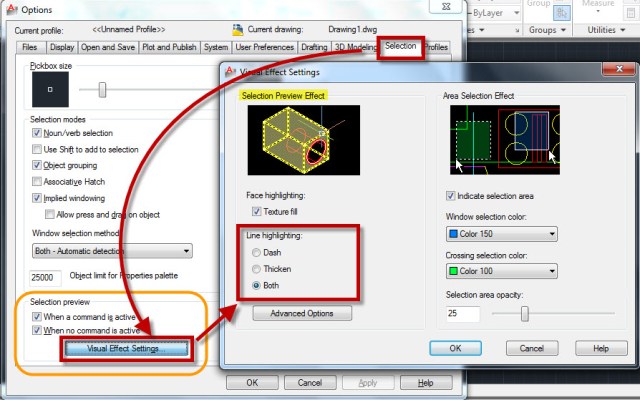Screen dimensions: 640x400
Task: Click the Advanced Options button
Action: point(300,314)
